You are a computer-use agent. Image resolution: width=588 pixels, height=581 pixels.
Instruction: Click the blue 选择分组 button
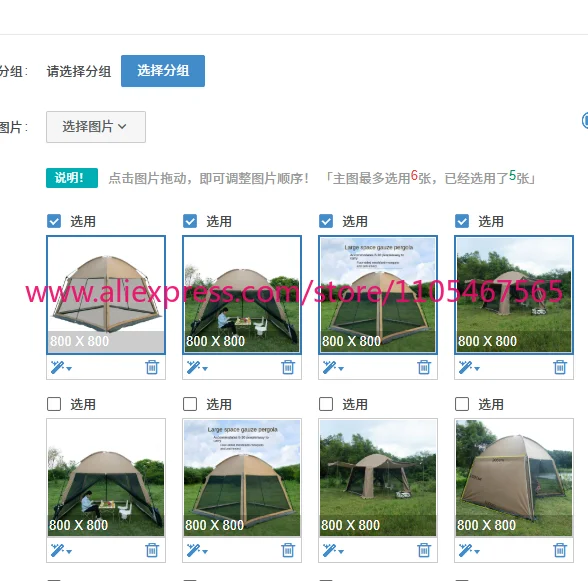(163, 71)
